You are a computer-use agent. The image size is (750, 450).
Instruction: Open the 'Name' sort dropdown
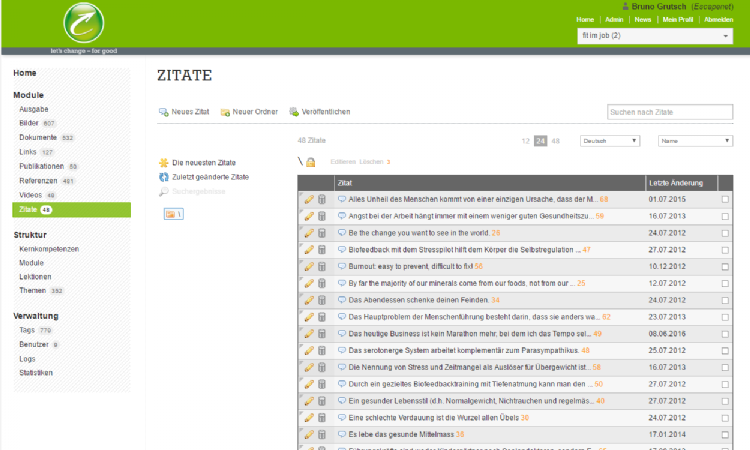(694, 141)
